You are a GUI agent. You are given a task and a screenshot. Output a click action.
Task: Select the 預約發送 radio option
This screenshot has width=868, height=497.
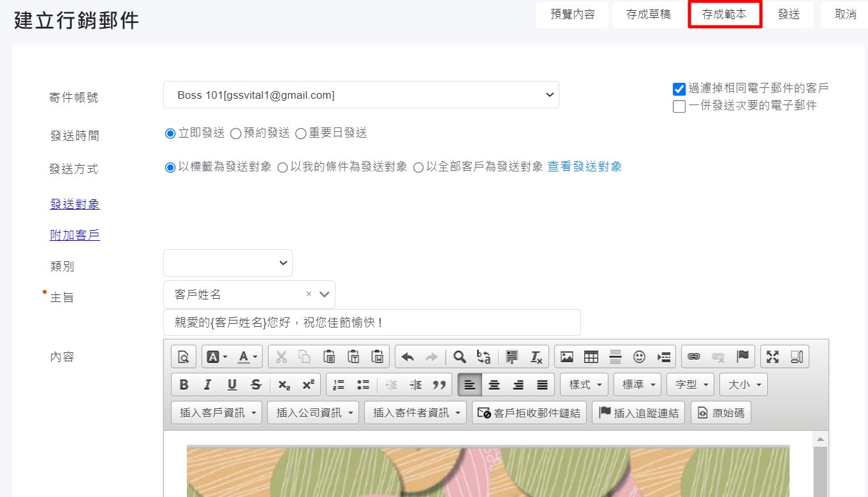click(x=235, y=134)
